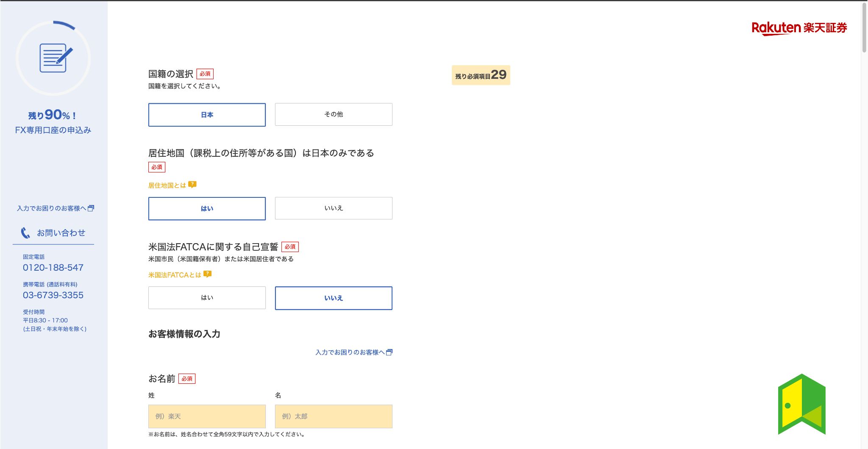The width and height of the screenshot is (868, 449).
Task: Click the 姓 last name input field
Action: (x=207, y=416)
